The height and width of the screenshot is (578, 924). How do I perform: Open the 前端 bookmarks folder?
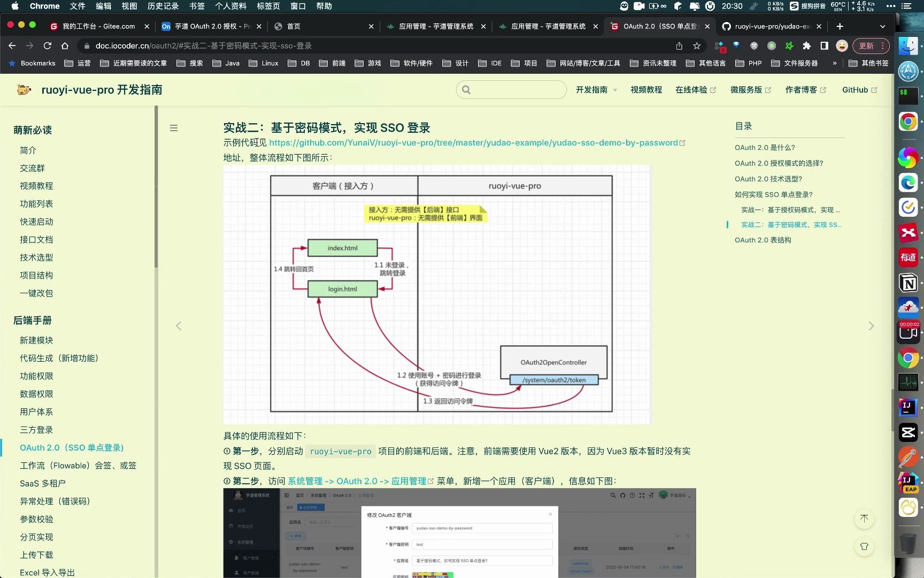[332, 63]
